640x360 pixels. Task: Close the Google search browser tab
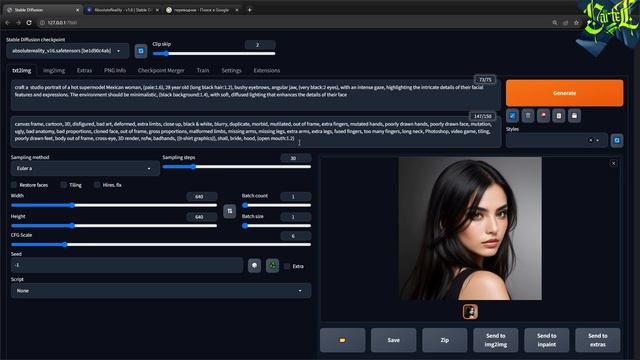click(x=237, y=10)
